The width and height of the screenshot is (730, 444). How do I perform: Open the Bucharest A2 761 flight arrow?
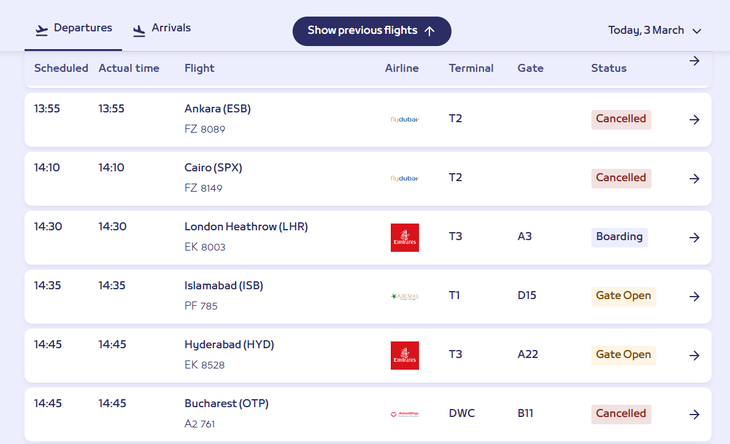(694, 415)
